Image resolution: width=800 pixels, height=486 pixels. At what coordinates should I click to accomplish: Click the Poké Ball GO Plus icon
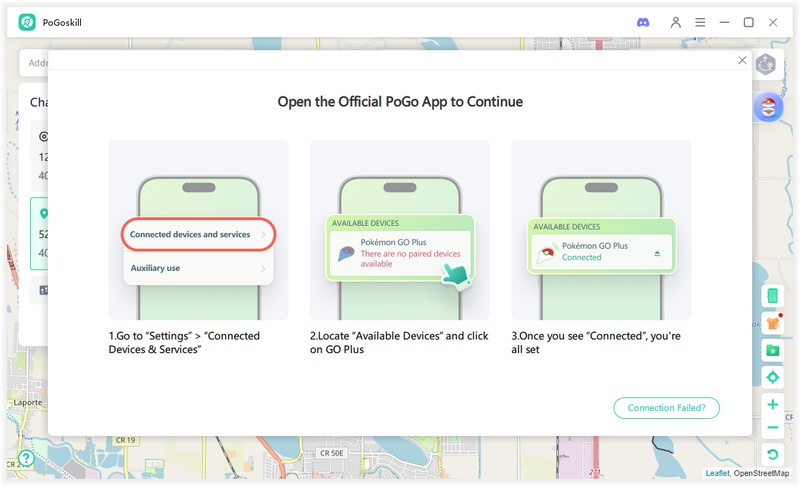coord(768,108)
